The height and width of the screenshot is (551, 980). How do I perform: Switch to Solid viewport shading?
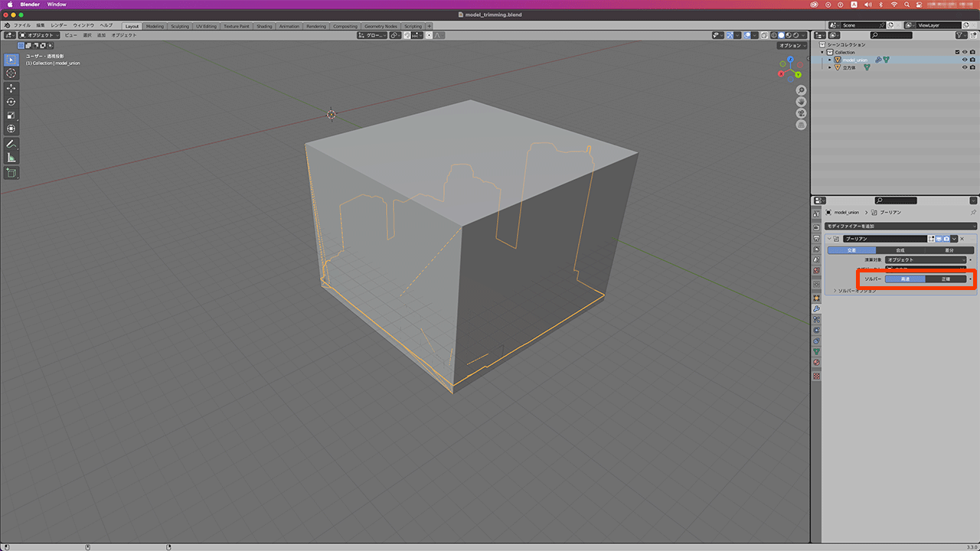point(781,35)
